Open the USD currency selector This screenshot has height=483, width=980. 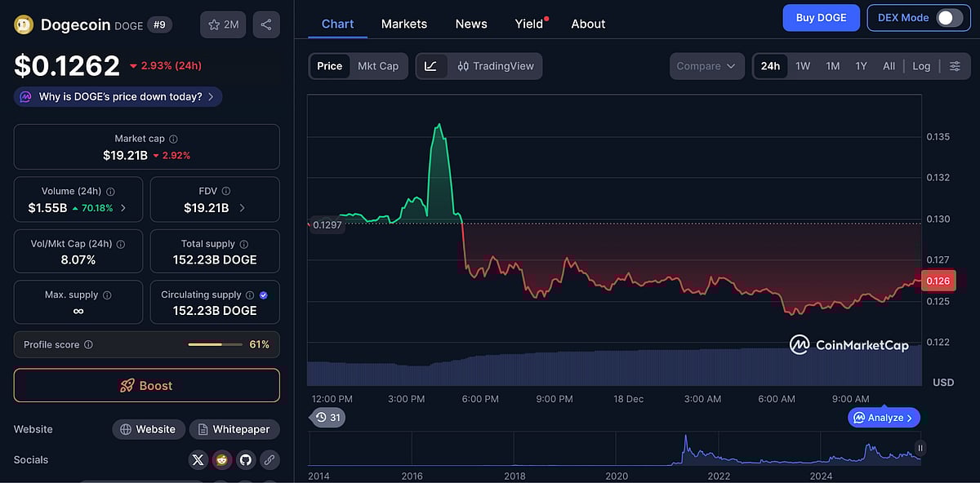click(x=942, y=382)
